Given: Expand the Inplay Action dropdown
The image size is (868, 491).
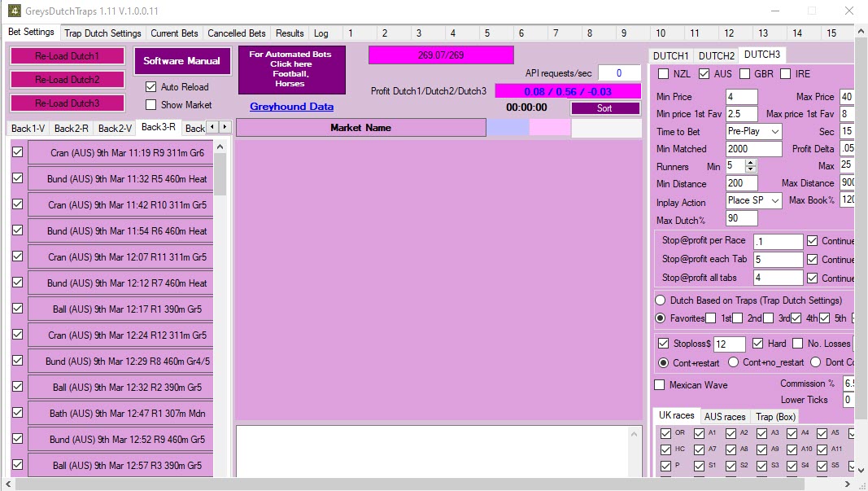Looking at the screenshot, I should pos(753,200).
